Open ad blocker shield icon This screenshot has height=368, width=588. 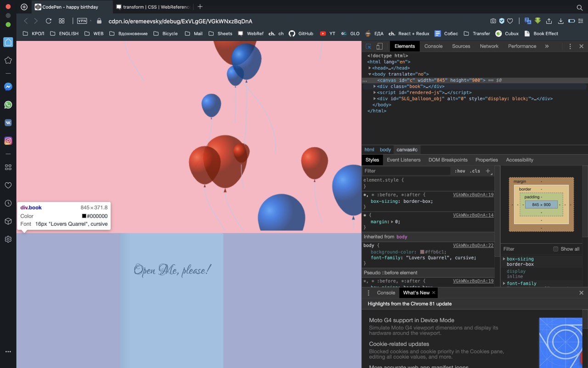pos(502,21)
